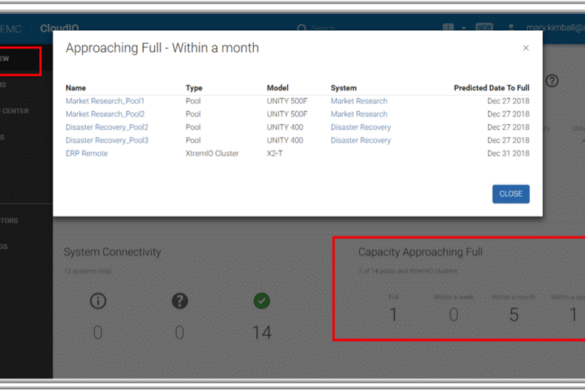Select UNITY 400 model in Pool2 Disaster row
The image size is (585, 390).
pos(285,127)
